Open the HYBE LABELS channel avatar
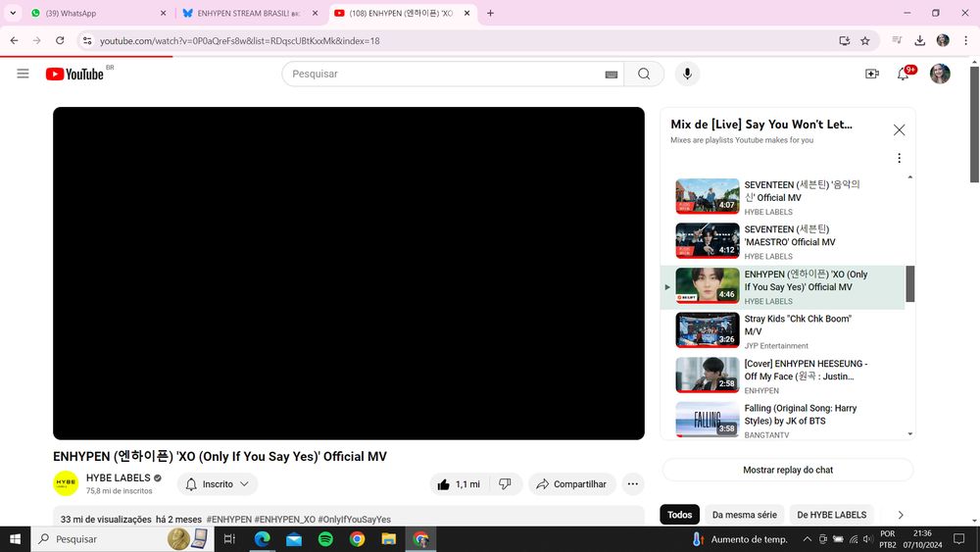 coord(66,483)
